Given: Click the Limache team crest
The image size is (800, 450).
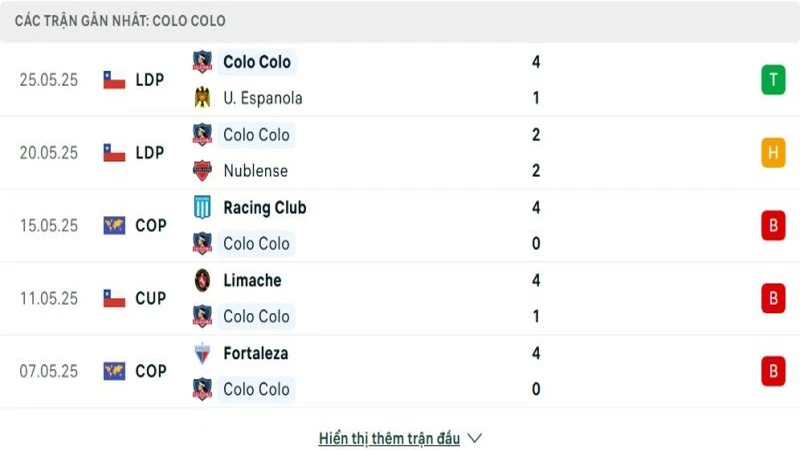Looking at the screenshot, I should pos(202,280).
